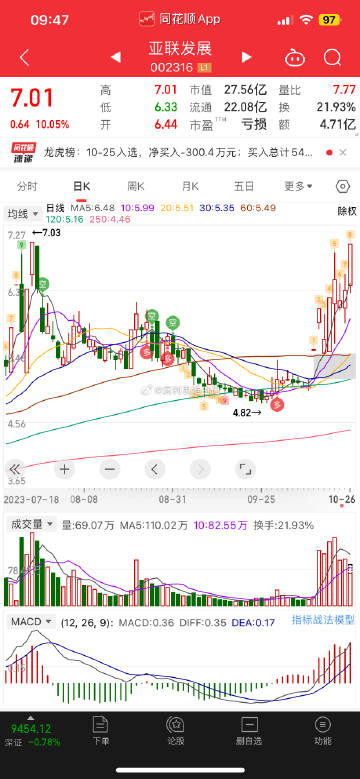Zoom in chart with plus button
This screenshot has height=779, width=360.
tap(65, 468)
